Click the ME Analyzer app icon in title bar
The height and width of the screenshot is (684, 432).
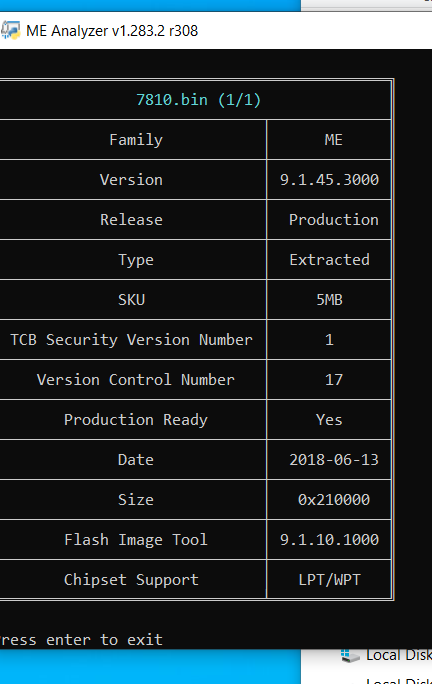click(x=10, y=31)
